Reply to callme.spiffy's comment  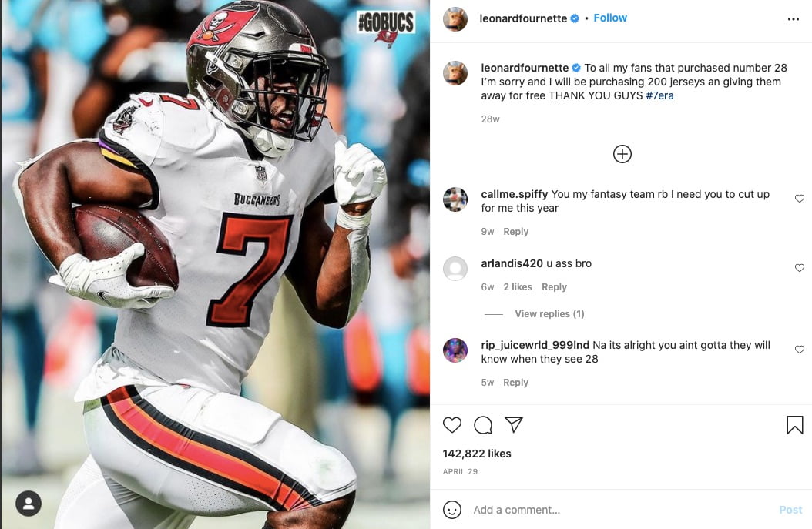[516, 231]
